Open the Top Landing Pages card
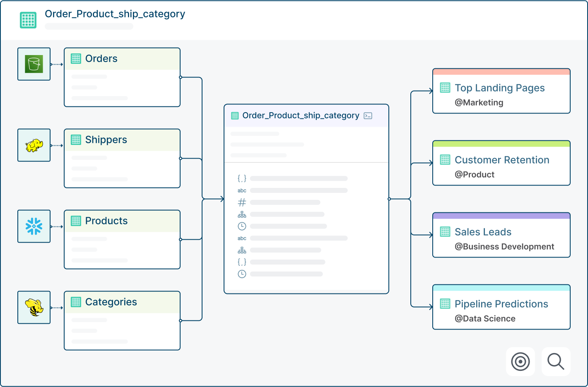Image resolution: width=588 pixels, height=387 pixels. 501,91
